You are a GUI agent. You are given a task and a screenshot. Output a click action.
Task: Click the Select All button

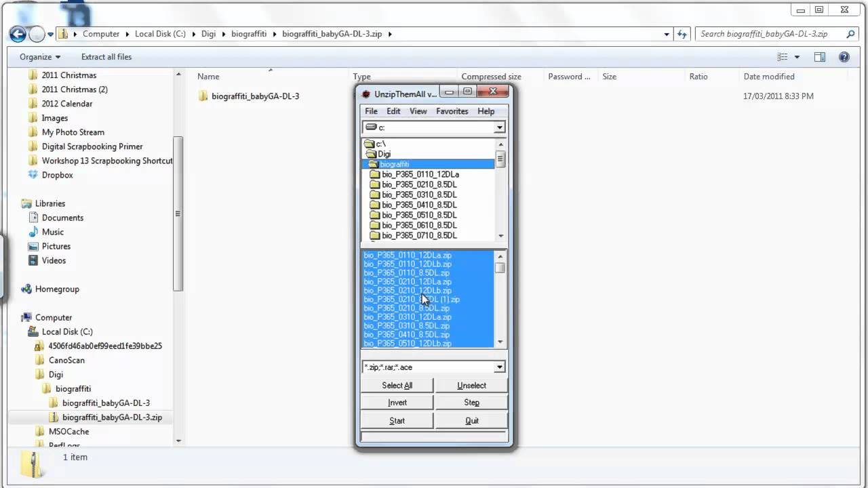point(397,386)
